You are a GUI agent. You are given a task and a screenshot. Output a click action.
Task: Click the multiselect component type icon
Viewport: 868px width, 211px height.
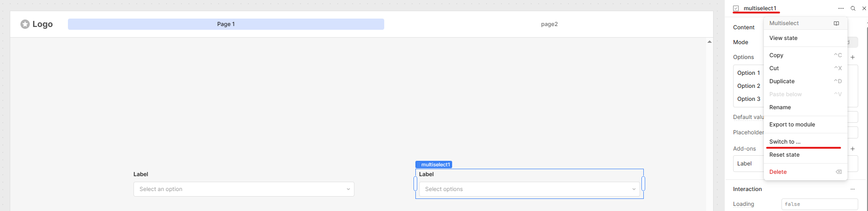tap(736, 8)
